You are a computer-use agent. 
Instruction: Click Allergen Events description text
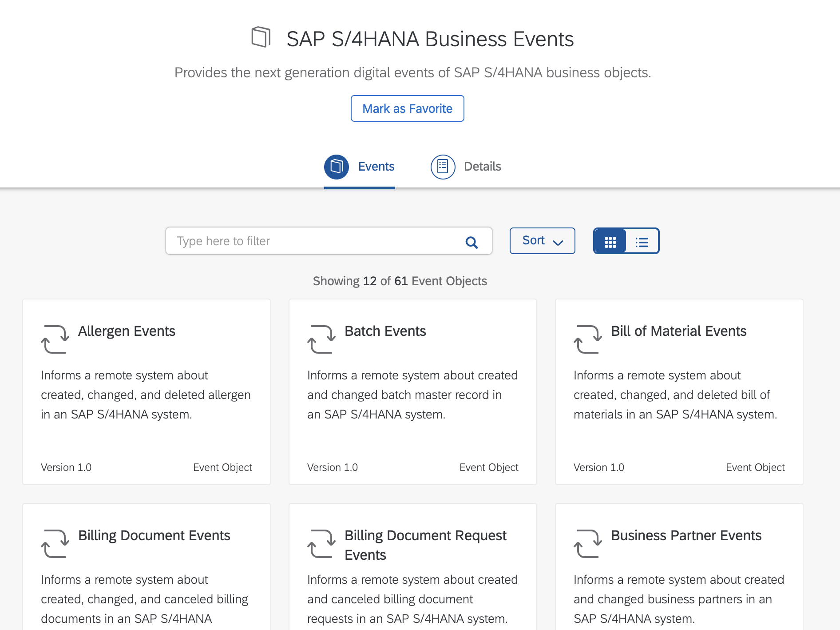click(146, 395)
